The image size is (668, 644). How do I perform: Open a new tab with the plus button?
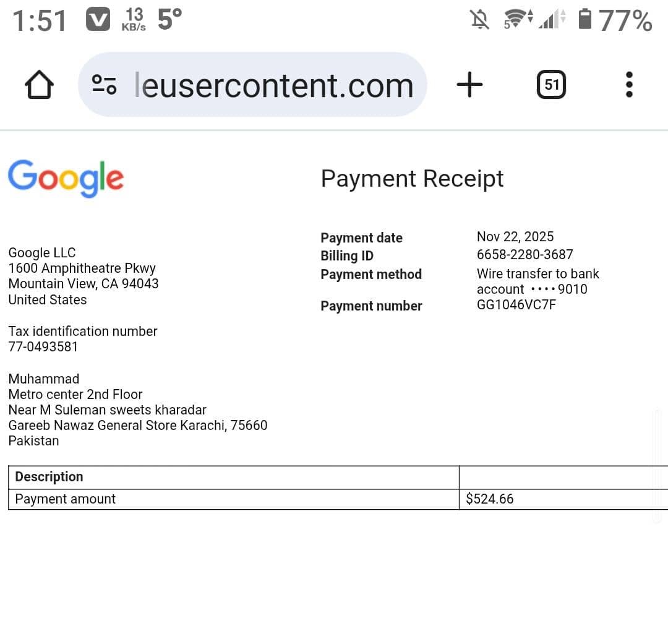469,84
